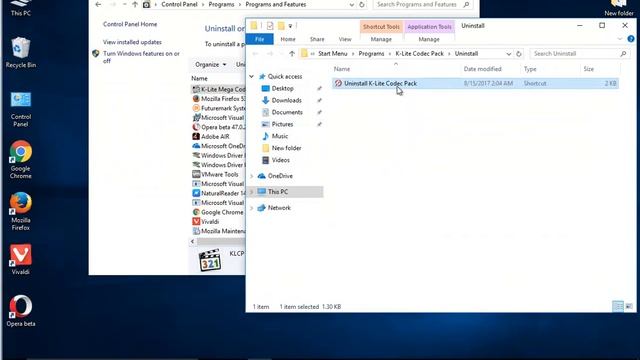640x360 pixels.
Task: Open Downloads in Quick access
Action: click(286, 100)
